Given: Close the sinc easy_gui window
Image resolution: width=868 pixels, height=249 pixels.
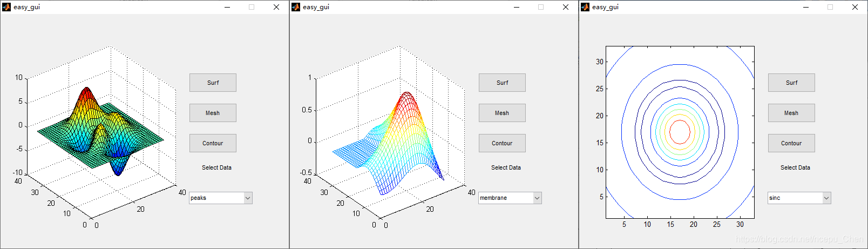Looking at the screenshot, I should (855, 7).
